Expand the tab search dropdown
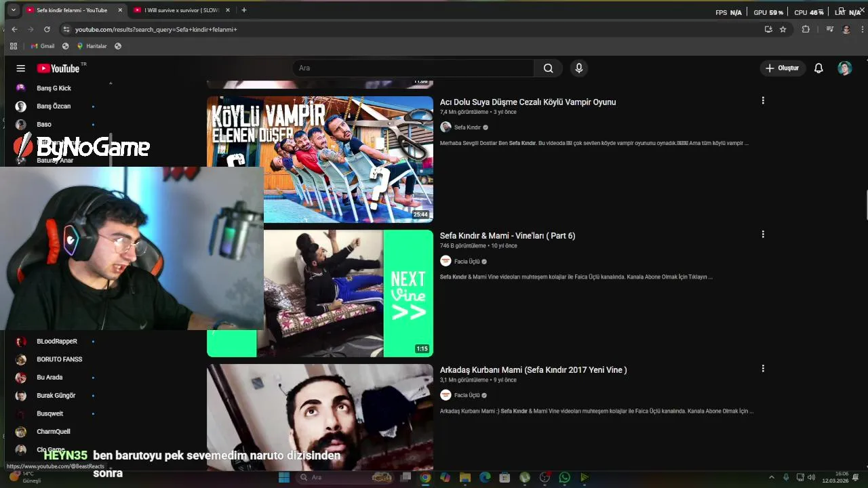 (13, 10)
